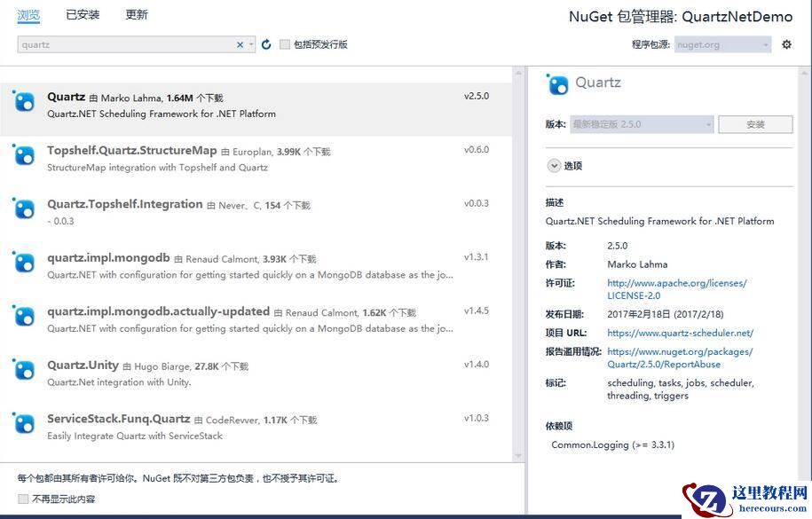Click the package list scrollbar down arrow
The height and width of the screenshot is (519, 812).
point(518,456)
